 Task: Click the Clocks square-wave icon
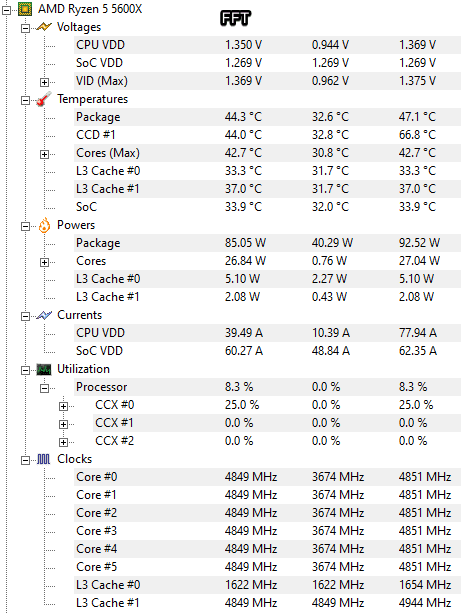point(44,459)
